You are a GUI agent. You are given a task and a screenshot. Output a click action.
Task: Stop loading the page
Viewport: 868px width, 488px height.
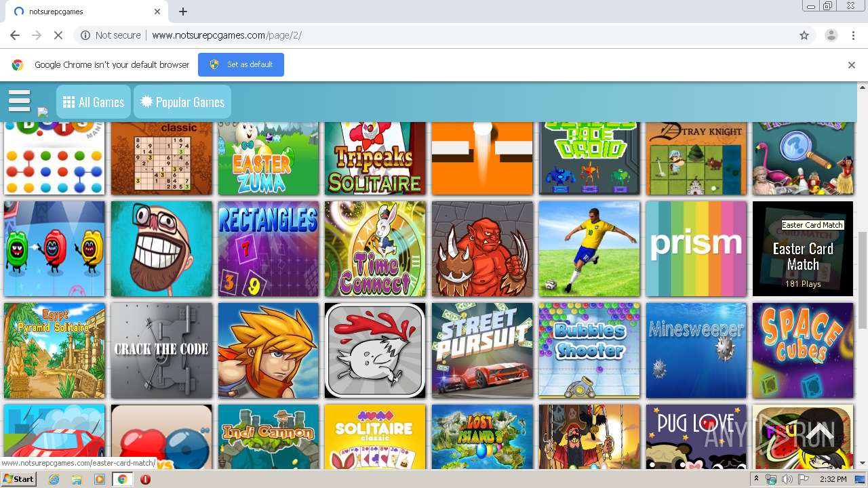coord(58,35)
